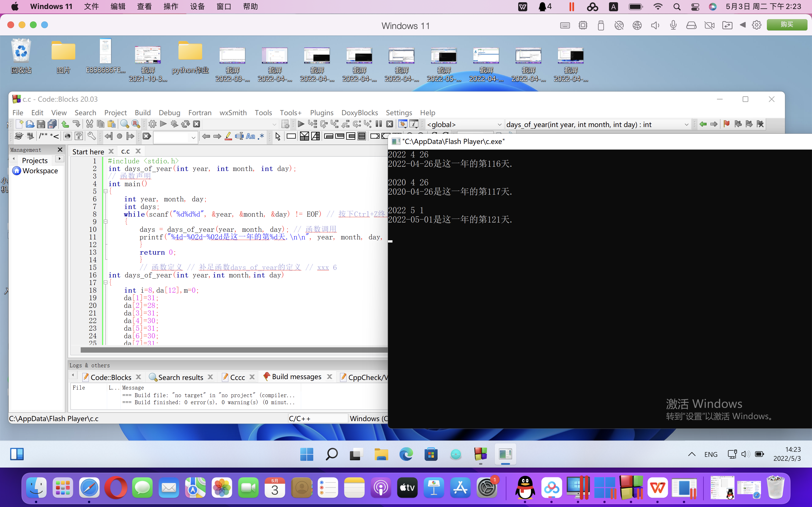Switch to the Start here tab
812x507 pixels.
tap(88, 152)
